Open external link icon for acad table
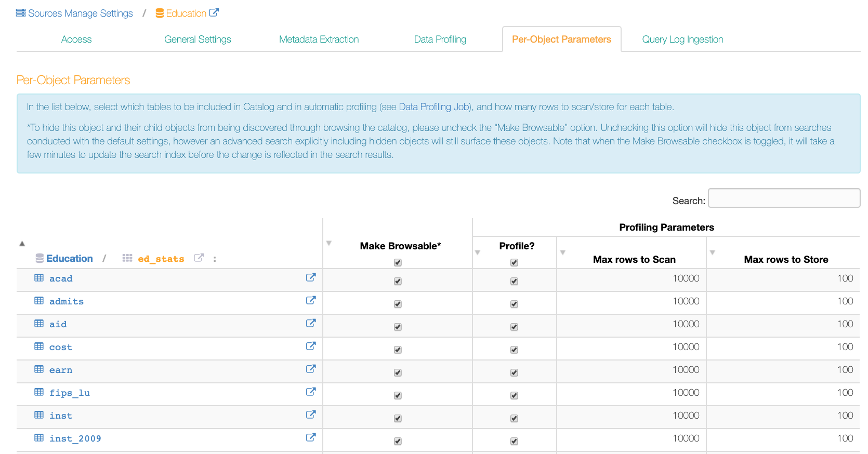This screenshot has height=454, width=868. tap(311, 277)
